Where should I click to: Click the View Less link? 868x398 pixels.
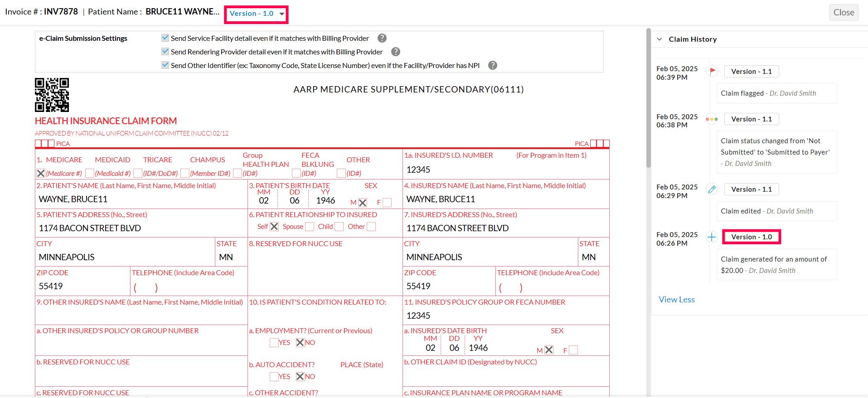coord(676,300)
